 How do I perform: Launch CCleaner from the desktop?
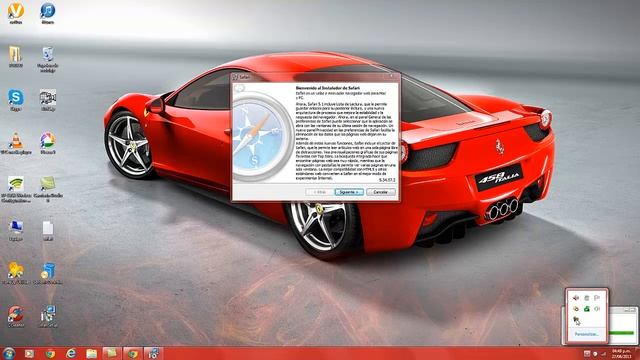[16, 317]
